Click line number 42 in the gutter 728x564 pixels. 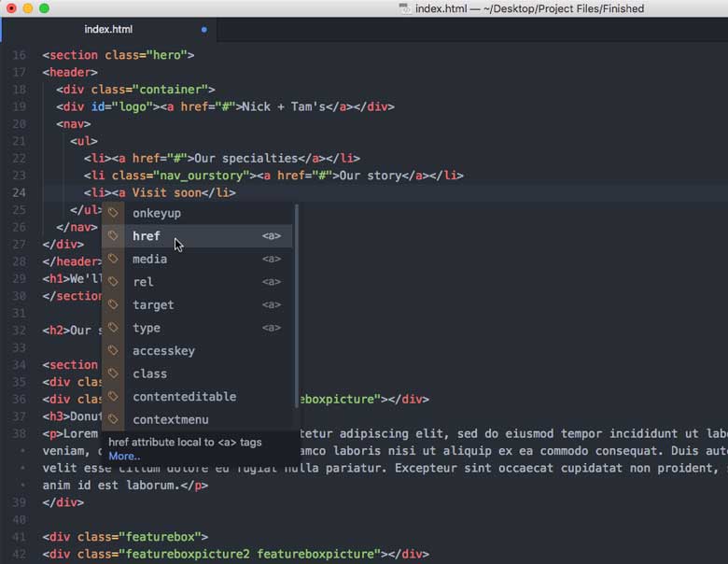(x=19, y=555)
